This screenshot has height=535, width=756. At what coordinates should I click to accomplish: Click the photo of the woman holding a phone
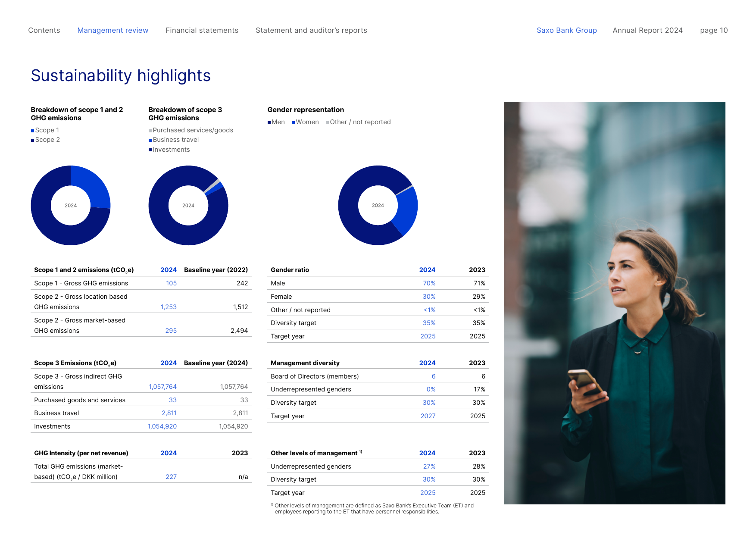pos(615,303)
